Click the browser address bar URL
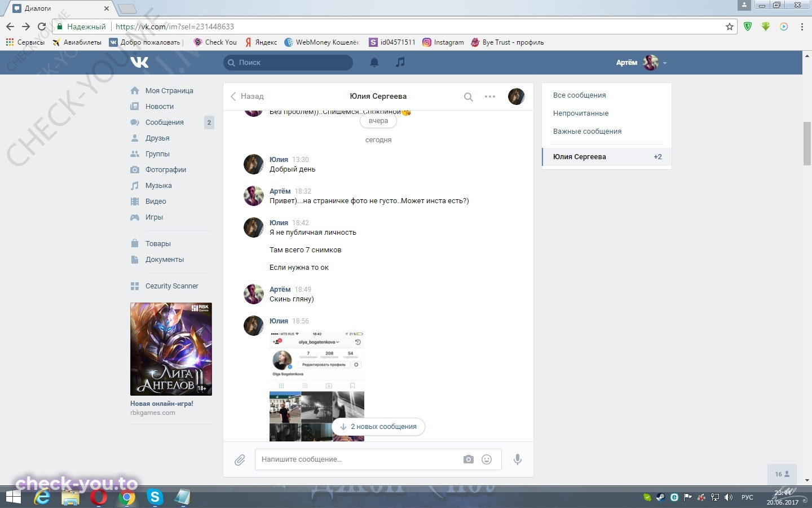 175,27
